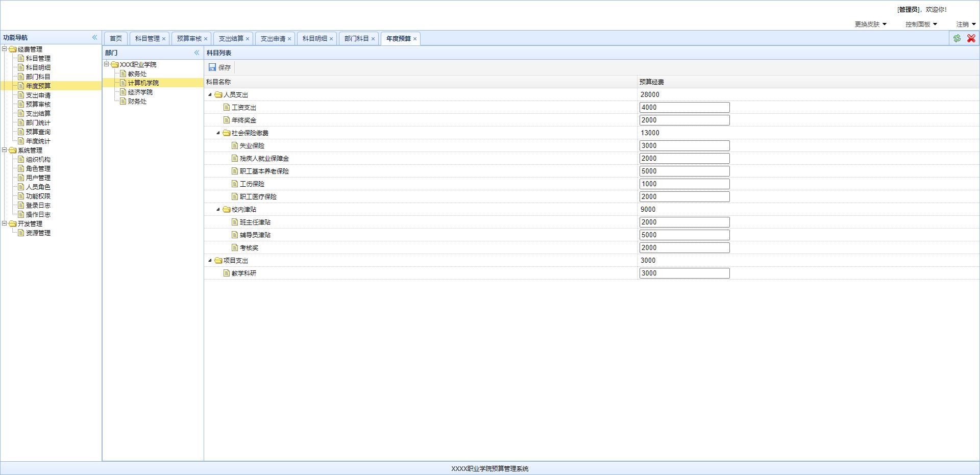Click the 保存 button

coord(220,67)
